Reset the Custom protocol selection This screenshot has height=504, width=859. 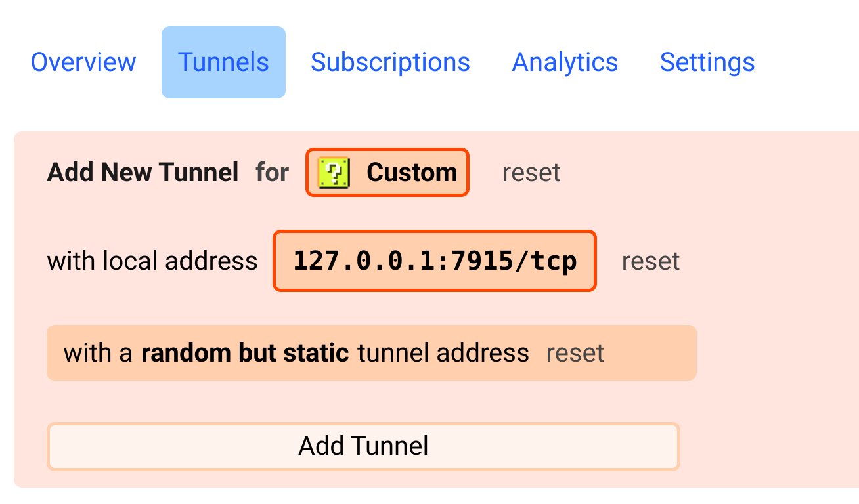pyautogui.click(x=531, y=172)
